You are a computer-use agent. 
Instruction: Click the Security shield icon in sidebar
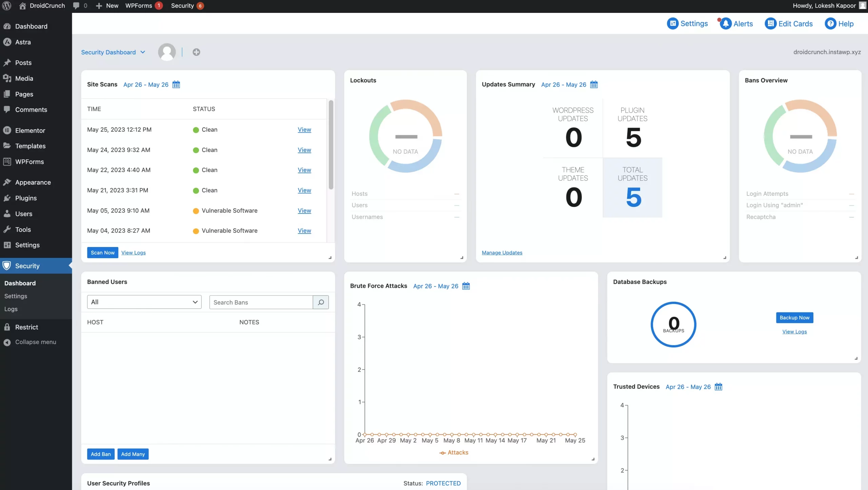[7, 266]
